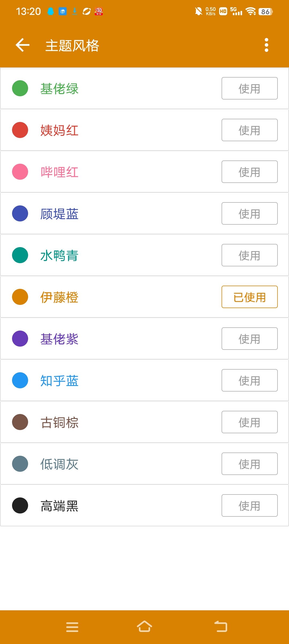Use the 古铜棕 brown theme
Screen dimensions: 289x644
click(249, 422)
